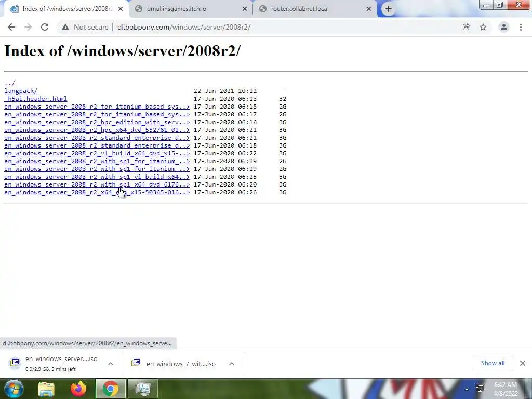
Task: Download the itanium_based_sys file dated 06:18
Action: [97, 107]
